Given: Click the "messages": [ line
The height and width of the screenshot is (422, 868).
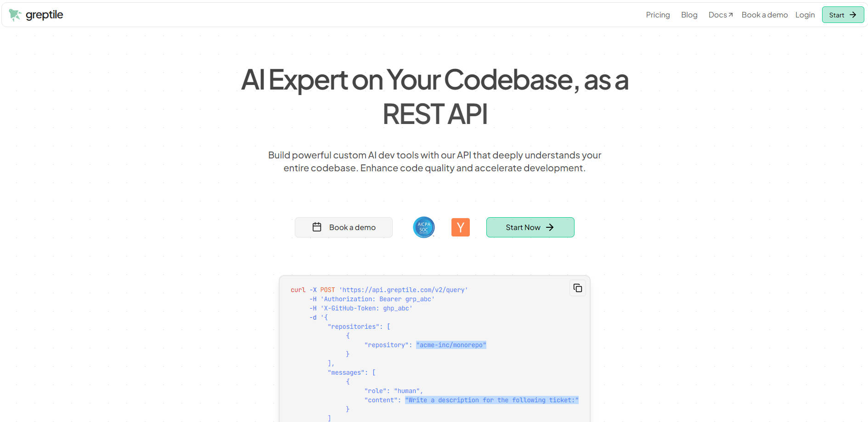Looking at the screenshot, I should click(x=352, y=372).
